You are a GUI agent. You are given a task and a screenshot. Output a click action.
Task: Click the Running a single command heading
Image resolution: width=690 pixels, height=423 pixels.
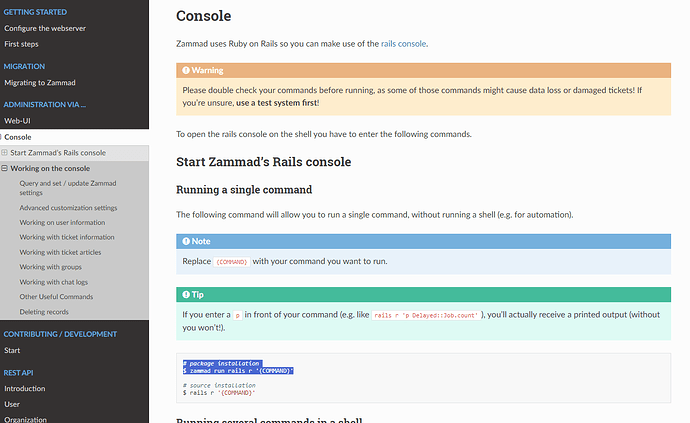[x=244, y=190]
